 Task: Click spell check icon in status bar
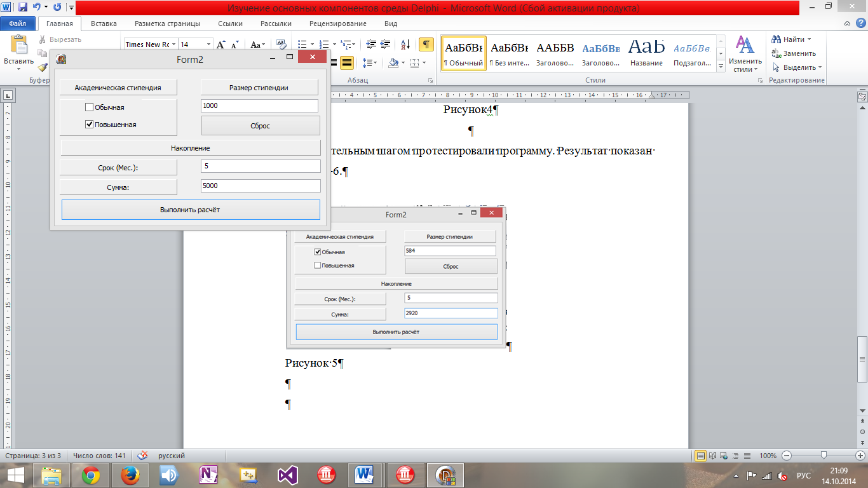coord(143,456)
